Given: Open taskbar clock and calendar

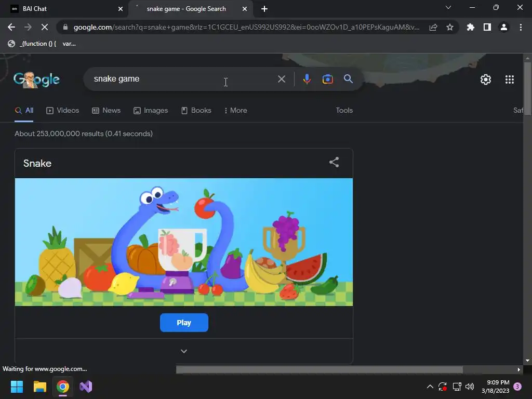Looking at the screenshot, I should tap(495, 387).
